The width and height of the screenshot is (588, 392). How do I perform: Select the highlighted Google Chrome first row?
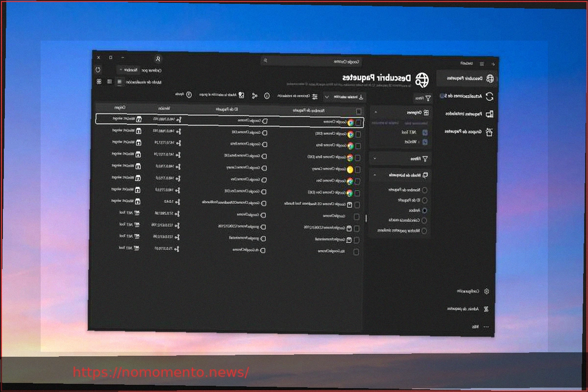pyautogui.click(x=230, y=120)
